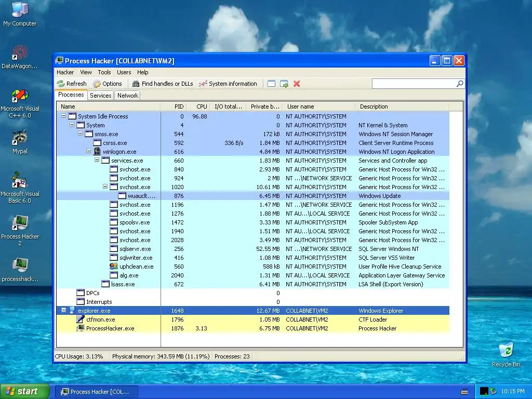Collapse the winlogon.exe tree node
The width and height of the screenshot is (532, 399).
point(88,151)
